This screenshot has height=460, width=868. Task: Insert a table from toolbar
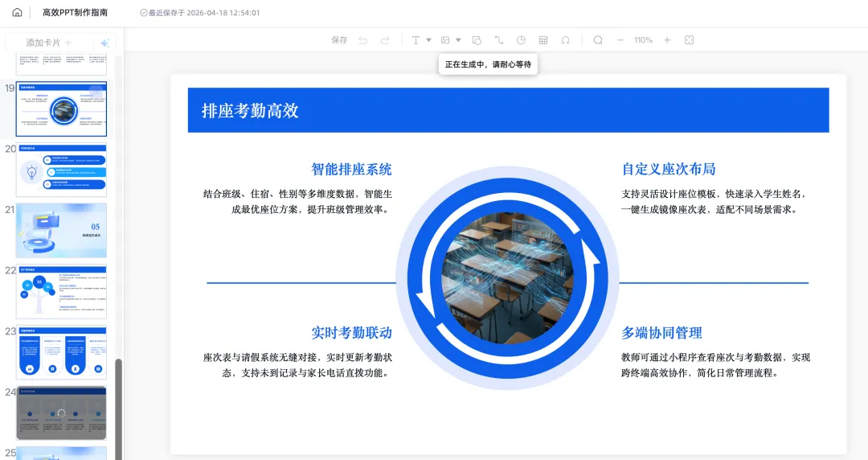click(543, 40)
